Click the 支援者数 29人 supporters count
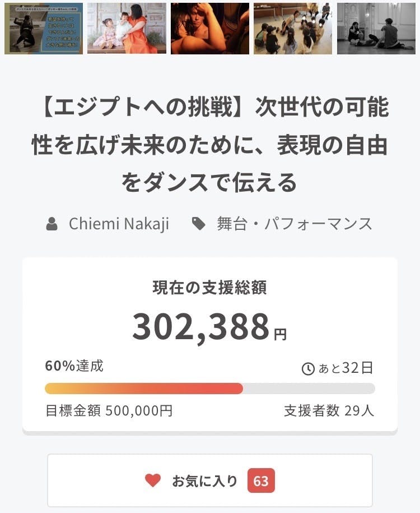 [329, 411]
